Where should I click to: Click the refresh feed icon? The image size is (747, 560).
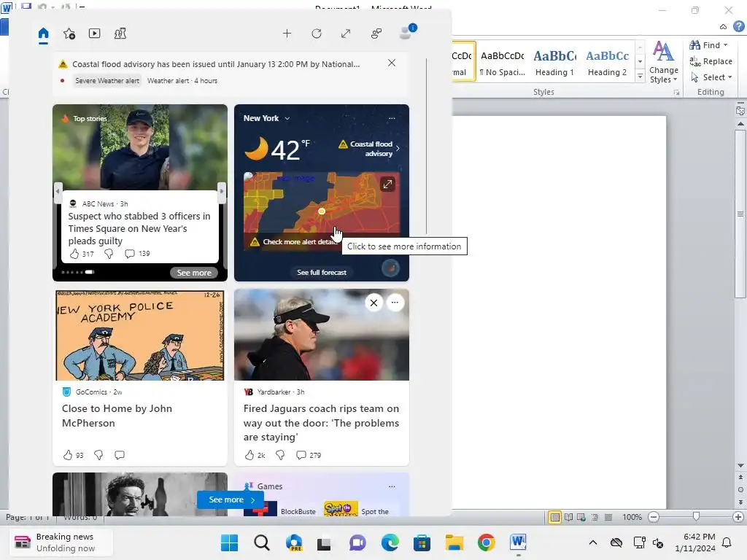(317, 34)
